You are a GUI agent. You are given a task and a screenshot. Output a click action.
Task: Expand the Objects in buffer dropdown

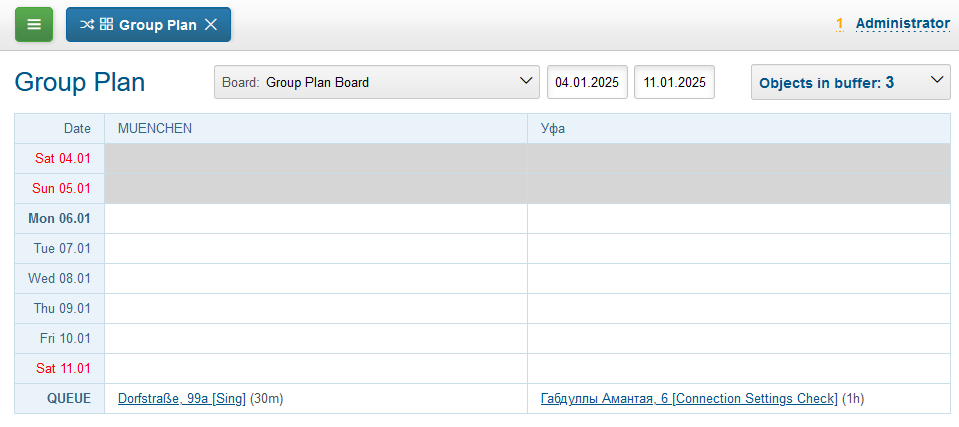pos(850,82)
